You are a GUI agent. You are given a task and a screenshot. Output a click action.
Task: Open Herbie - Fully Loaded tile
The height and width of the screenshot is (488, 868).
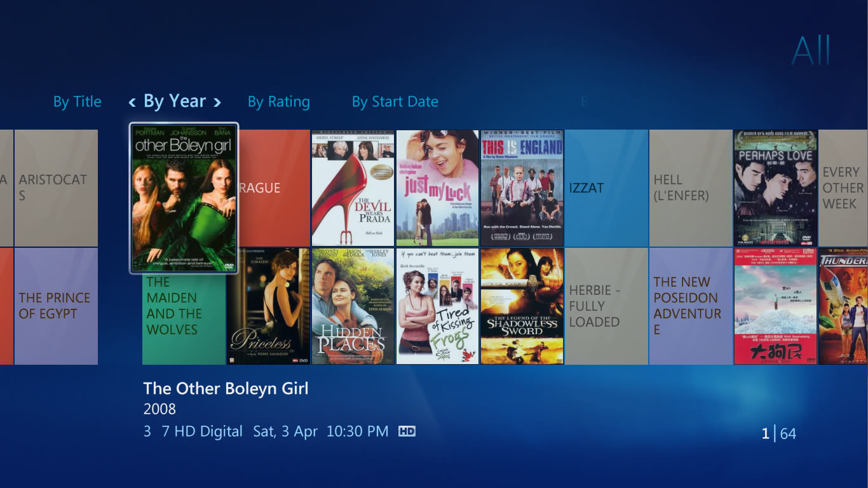tap(606, 306)
